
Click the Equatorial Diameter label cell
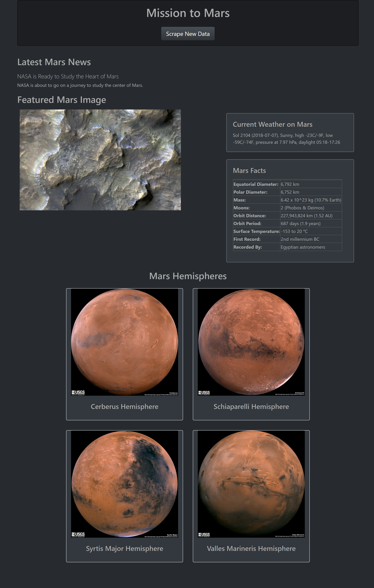[x=256, y=184]
